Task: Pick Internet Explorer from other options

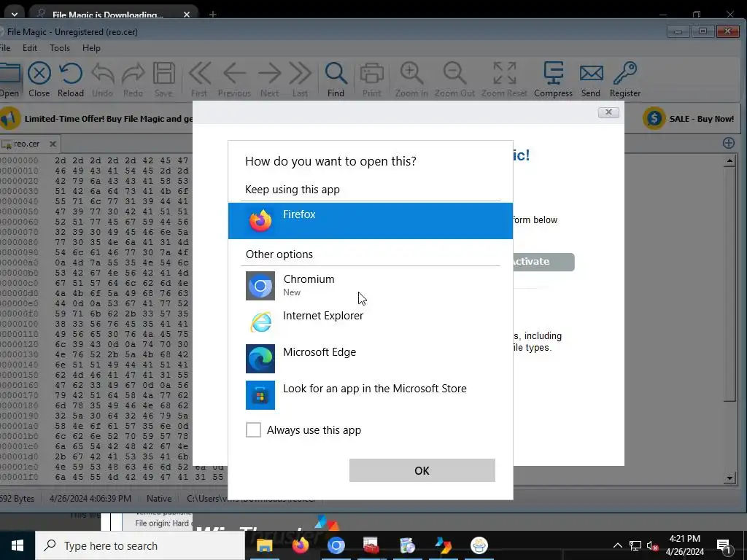Action: [370, 322]
